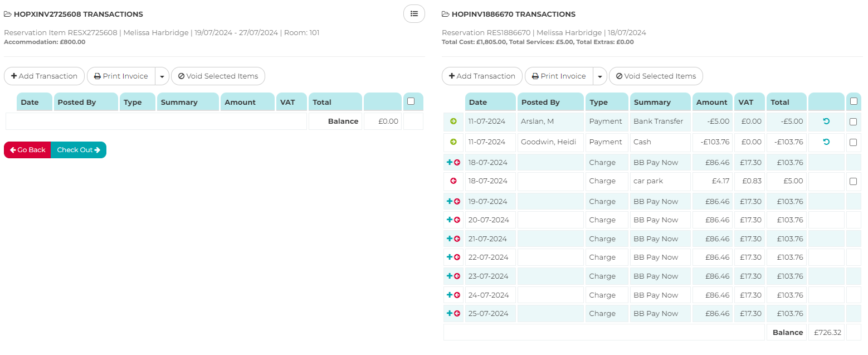
Task: Click undo icon on Bank Transfer row
Action: (826, 121)
